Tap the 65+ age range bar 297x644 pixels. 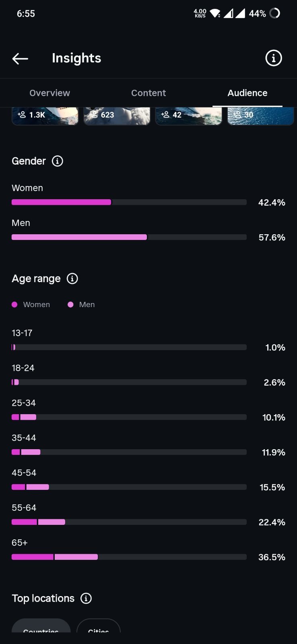pos(129,557)
